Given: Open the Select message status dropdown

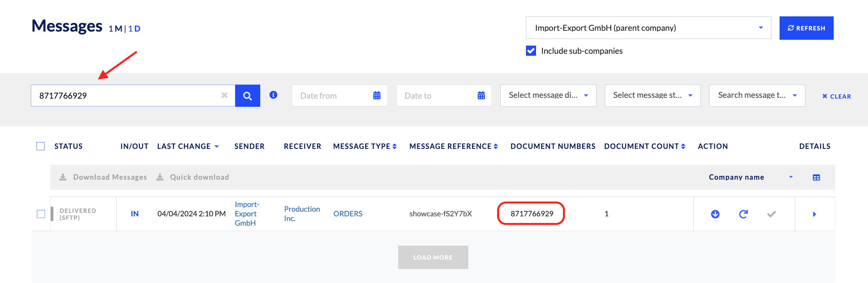Looking at the screenshot, I should 653,96.
